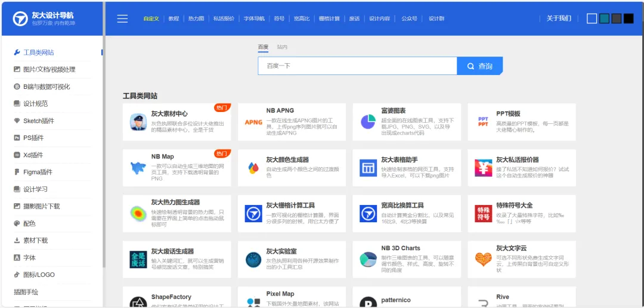This screenshot has width=644, height=308.
Task: Open 符号 in the top navigation
Action: pos(279,18)
